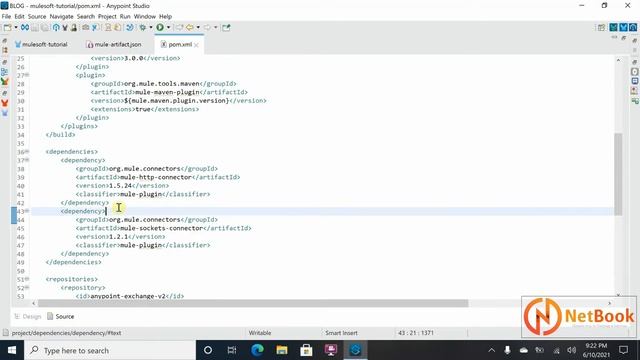The image size is (640, 360).
Task: Click the vertical scrollbar thumb of the editor
Action: (618, 174)
